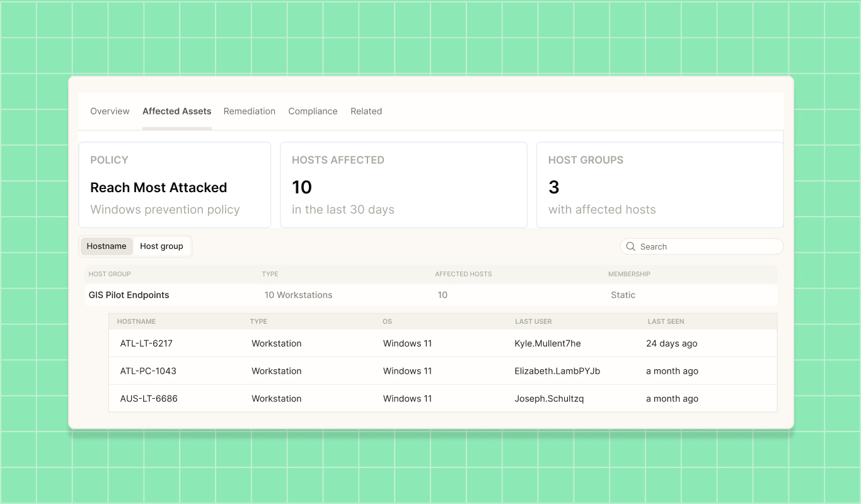Viewport: 861px width, 504px height.
Task: Switch to the Overview tab
Action: (110, 111)
